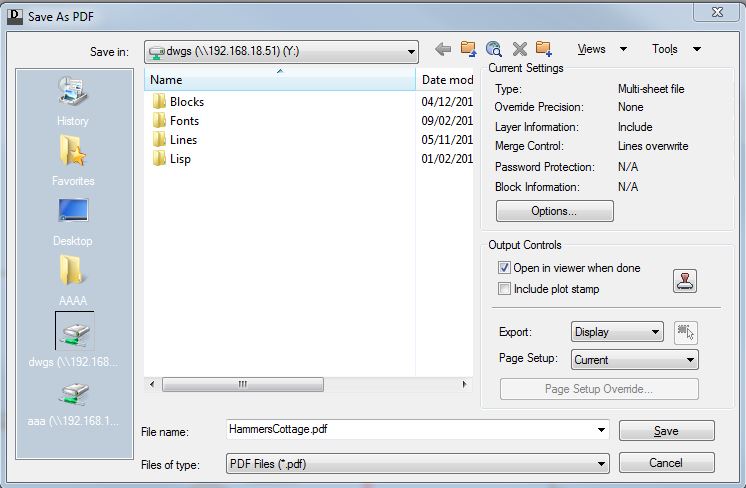Screen dimensions: 746x488
Task: Open Favorites folder in sidebar
Action: pyautogui.click(x=73, y=161)
